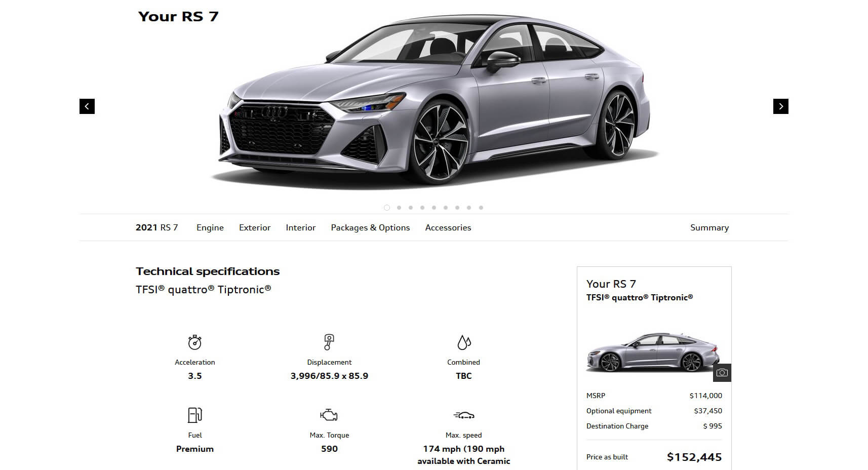Click the RS 7 side-view thumbnail
868x470 pixels.
[x=653, y=352]
